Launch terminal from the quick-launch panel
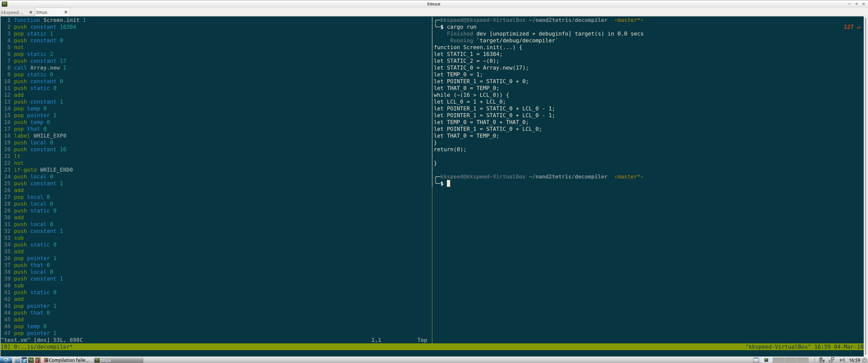Image resolution: width=868 pixels, height=363 pixels. point(31,360)
